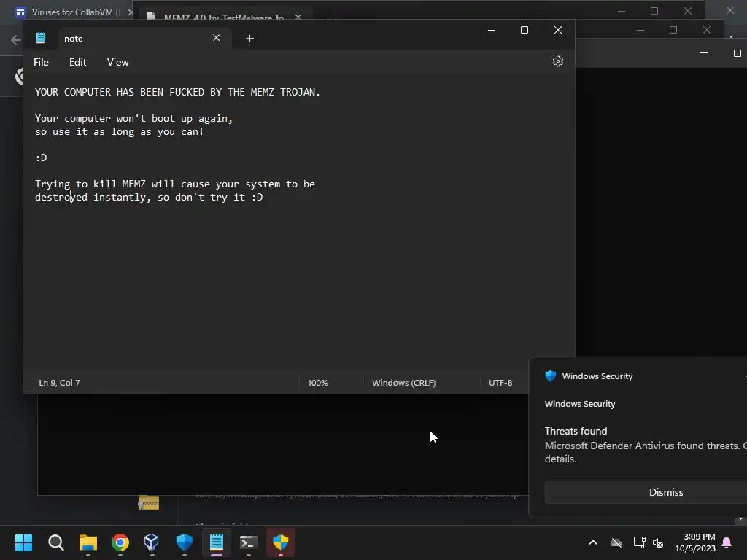
Task: Open the network tray icon
Action: [639, 542]
